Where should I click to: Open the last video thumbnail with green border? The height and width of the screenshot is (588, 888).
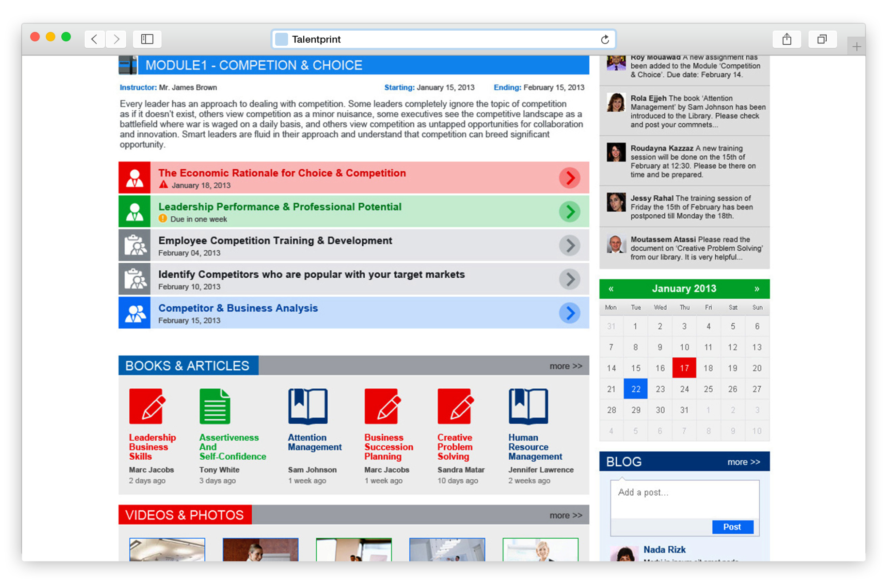(x=540, y=549)
